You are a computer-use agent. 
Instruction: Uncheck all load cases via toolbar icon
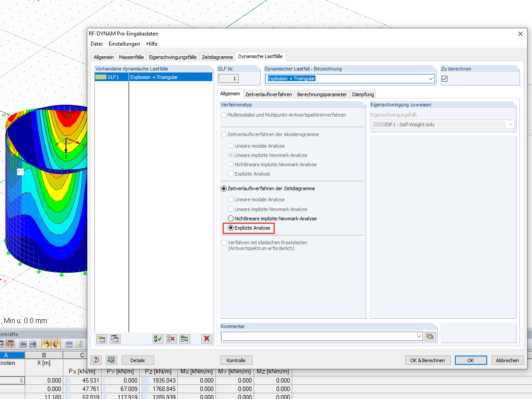171,339
